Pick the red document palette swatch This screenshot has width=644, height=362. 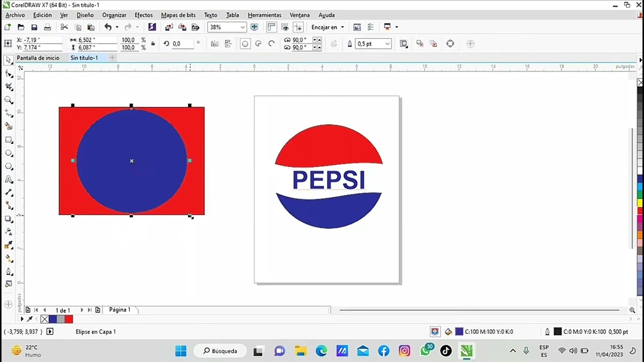(69, 319)
